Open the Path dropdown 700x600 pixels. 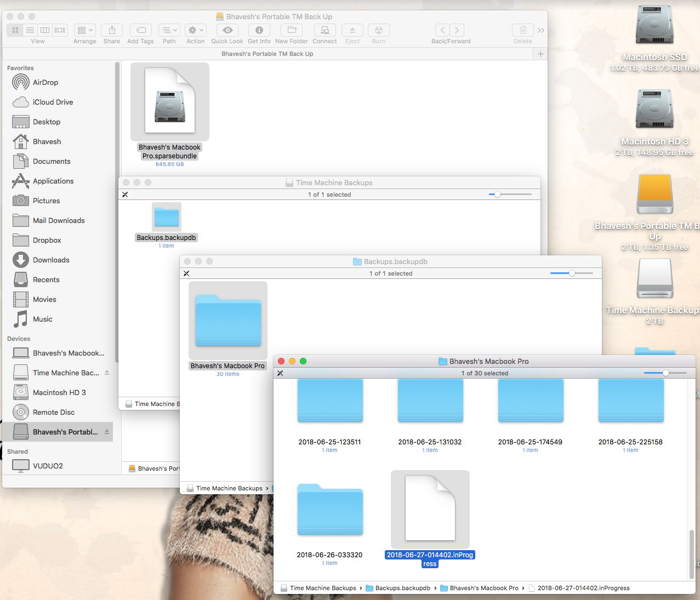click(169, 30)
